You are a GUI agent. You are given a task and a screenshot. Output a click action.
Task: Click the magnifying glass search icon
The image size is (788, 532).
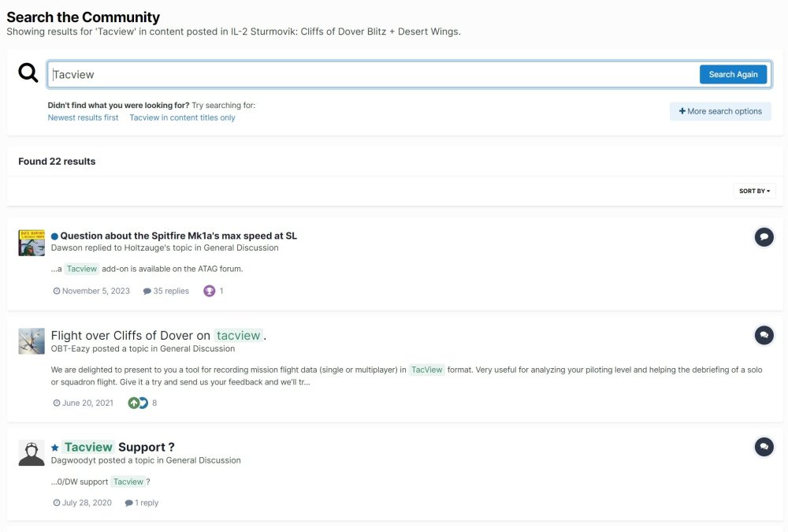(x=28, y=73)
